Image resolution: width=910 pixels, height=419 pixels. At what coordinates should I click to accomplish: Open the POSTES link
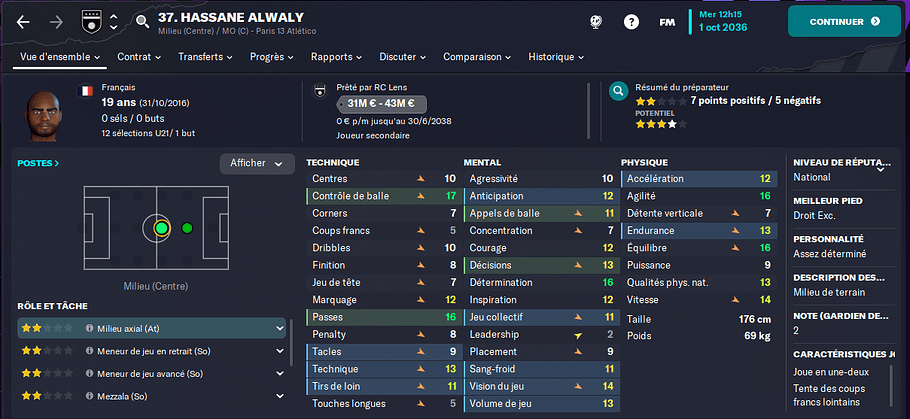click(x=38, y=163)
